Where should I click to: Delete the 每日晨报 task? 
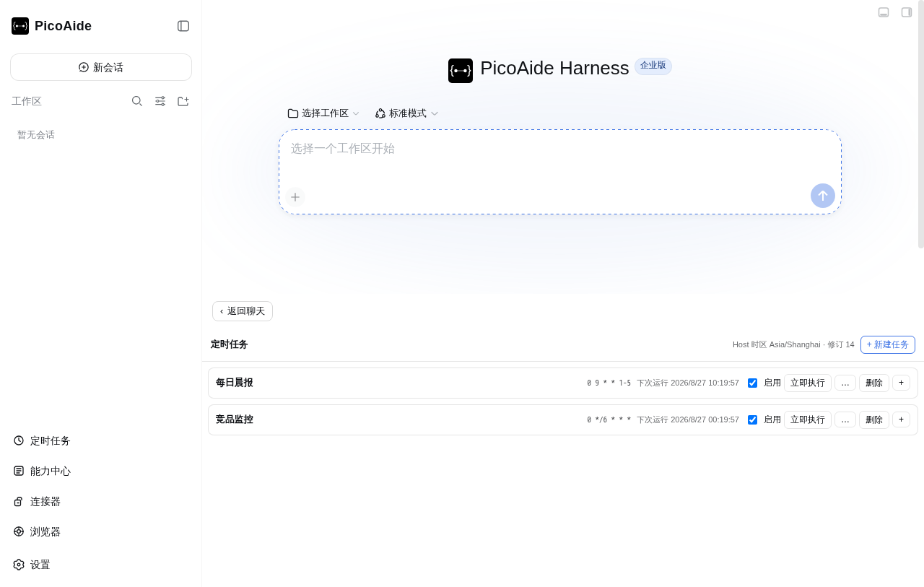tap(874, 383)
